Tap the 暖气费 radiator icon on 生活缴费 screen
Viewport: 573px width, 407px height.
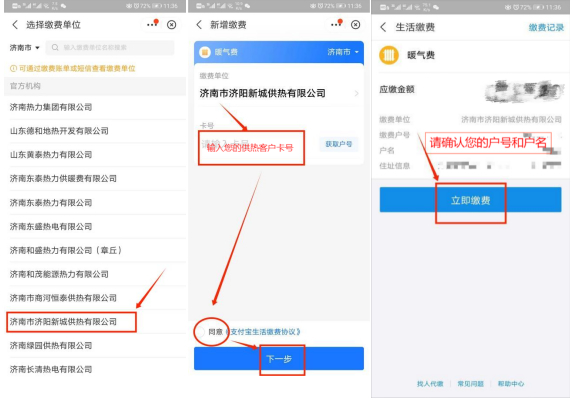389,55
